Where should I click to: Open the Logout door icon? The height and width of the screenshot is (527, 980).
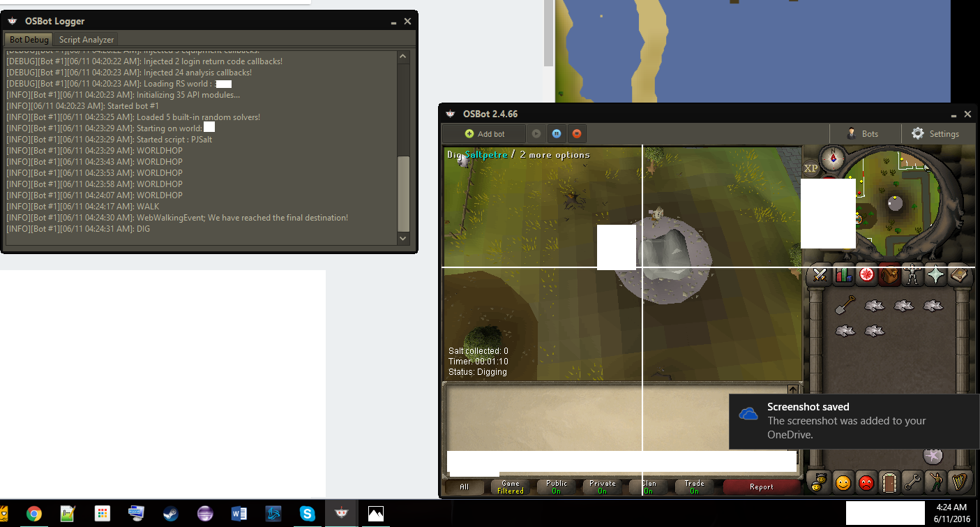[890, 482]
